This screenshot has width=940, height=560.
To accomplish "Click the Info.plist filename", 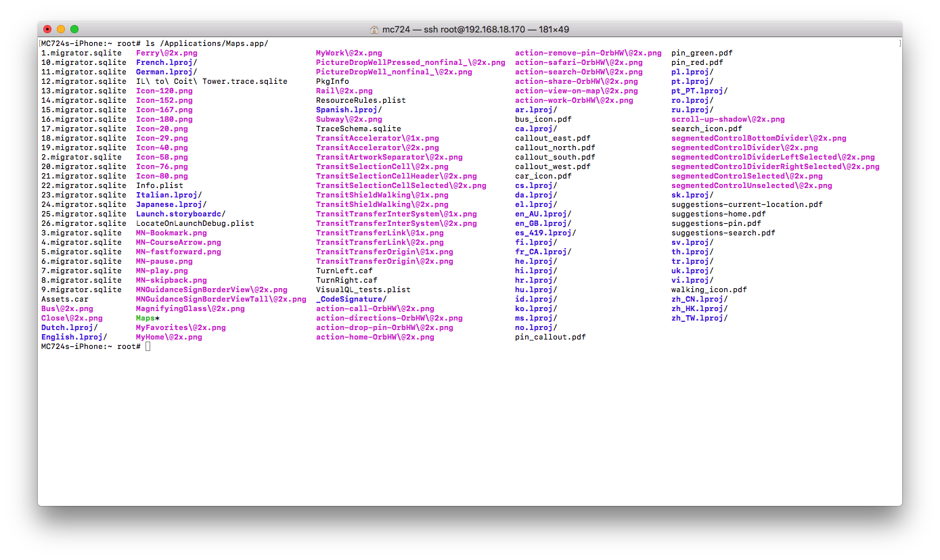I will click(159, 185).
